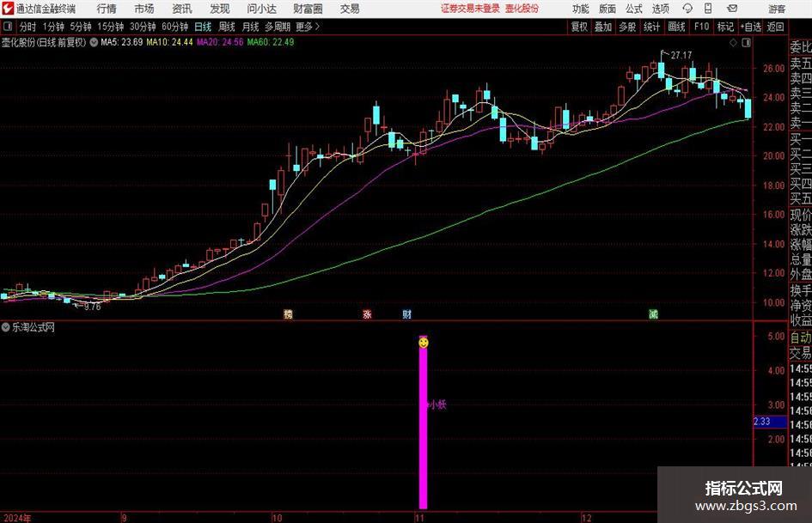Open the 功能 menu
Screen dimensions: 812x523
point(581,9)
